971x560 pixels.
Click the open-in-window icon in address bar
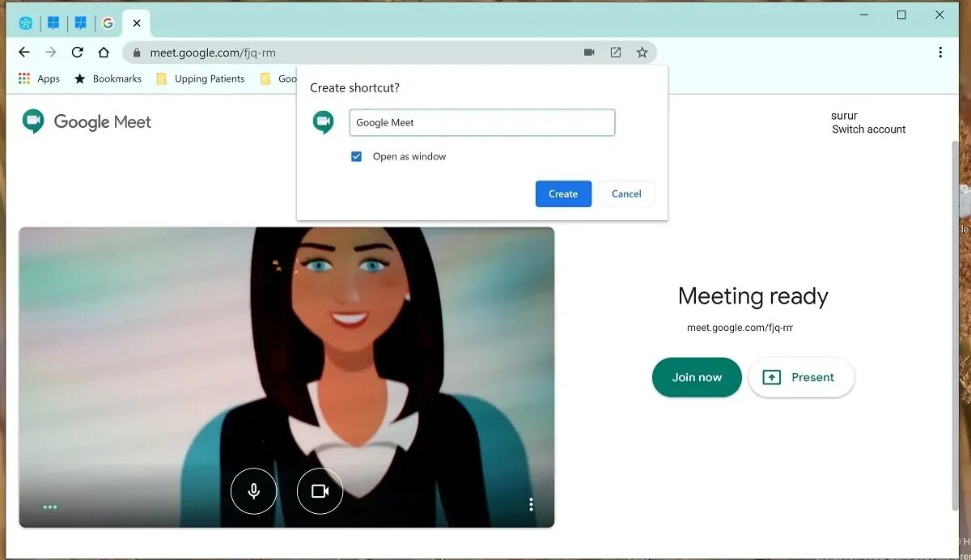pyautogui.click(x=616, y=53)
